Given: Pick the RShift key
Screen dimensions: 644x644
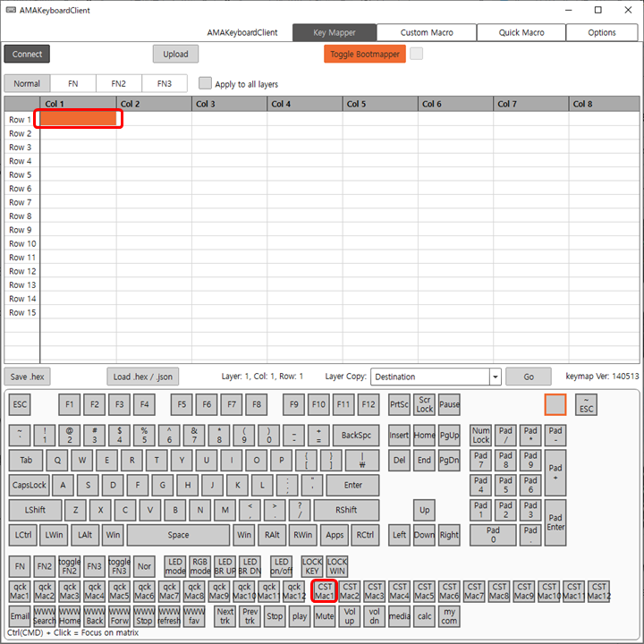Looking at the screenshot, I should tap(347, 510).
